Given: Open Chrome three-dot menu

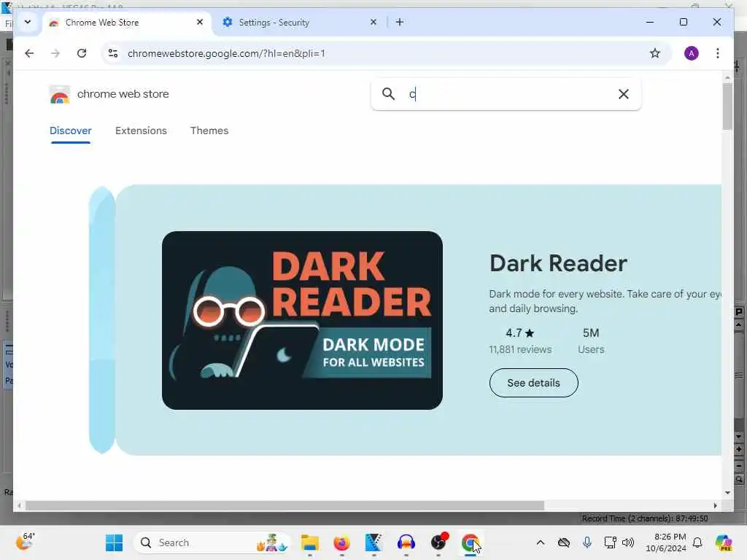Looking at the screenshot, I should pyautogui.click(x=718, y=53).
